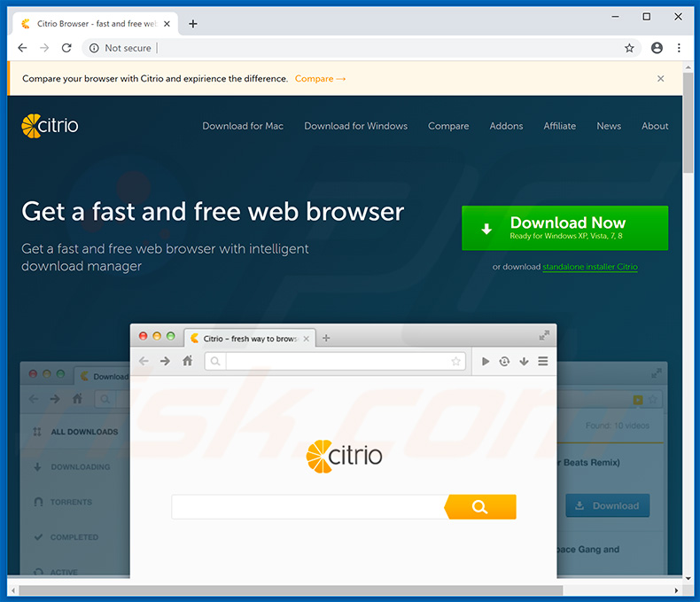This screenshot has height=602, width=700.
Task: Follow the orange Compare link in banner
Action: click(x=320, y=79)
